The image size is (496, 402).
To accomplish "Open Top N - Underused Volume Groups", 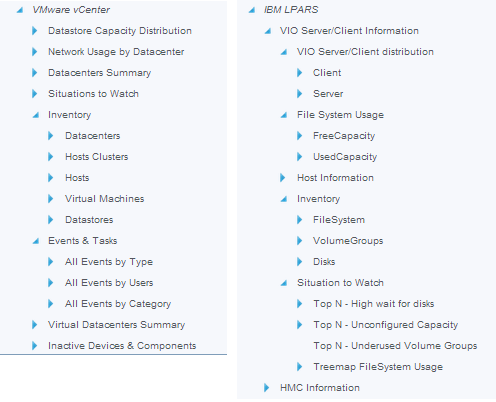I will pyautogui.click(x=395, y=346).
